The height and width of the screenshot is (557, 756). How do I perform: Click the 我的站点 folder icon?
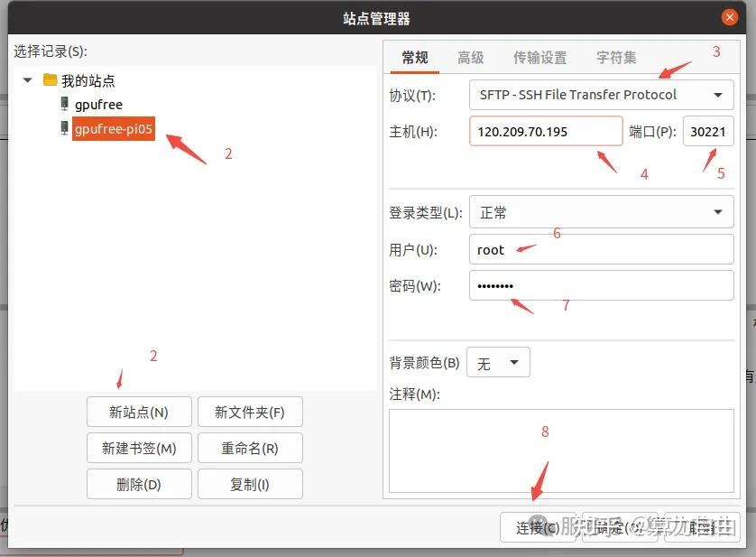click(50, 79)
